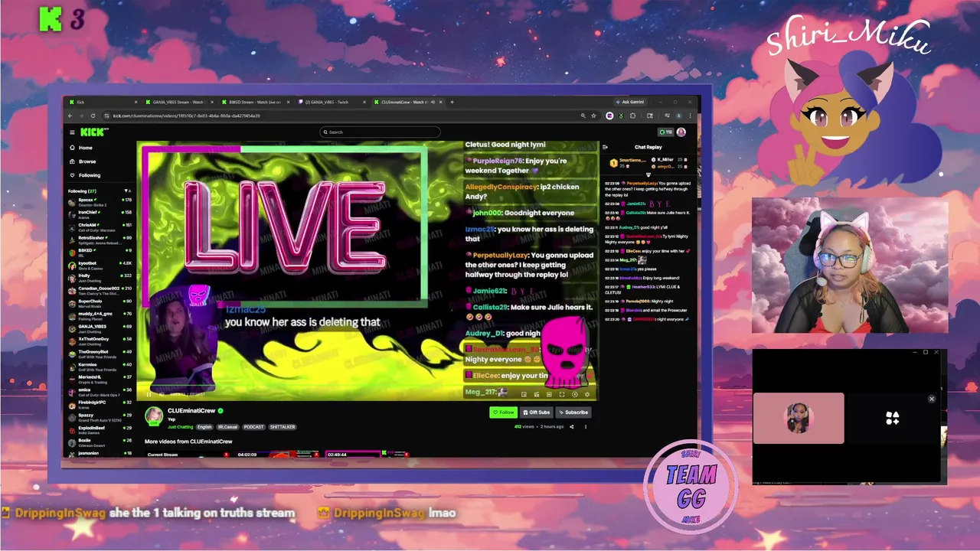Open Spxcsx channel in Following list
Screen dimensions: 980x551
tap(100, 202)
